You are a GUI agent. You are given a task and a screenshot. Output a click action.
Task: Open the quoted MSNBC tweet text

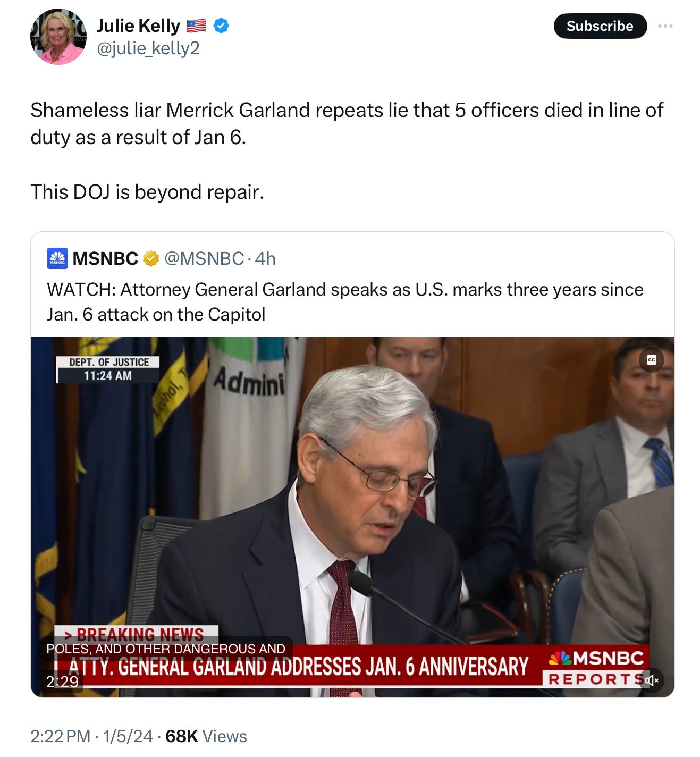(345, 302)
